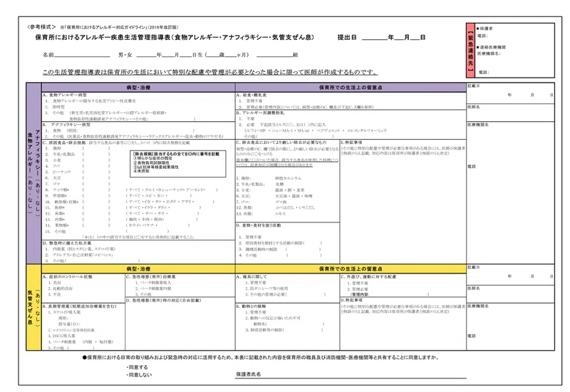This screenshot has width=570, height=392.
Task: Click yellow header 病型・治療 in asthma section
Action: pyautogui.click(x=138, y=269)
